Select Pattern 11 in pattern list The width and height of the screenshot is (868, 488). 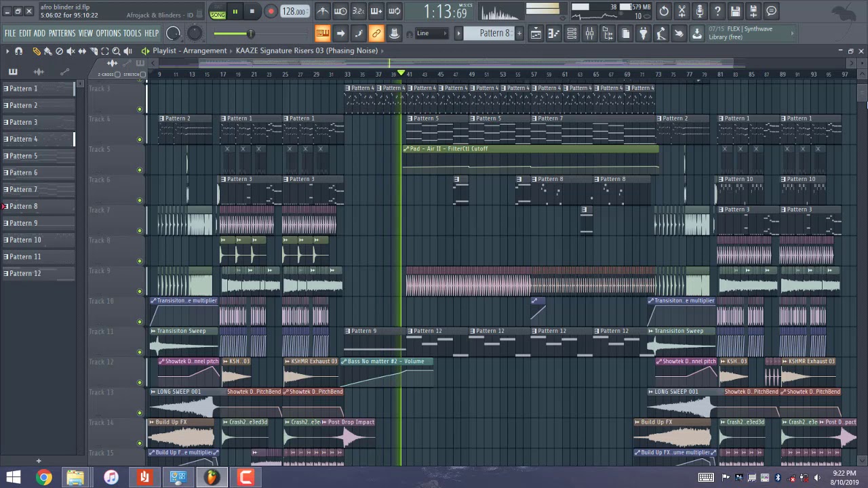point(37,257)
